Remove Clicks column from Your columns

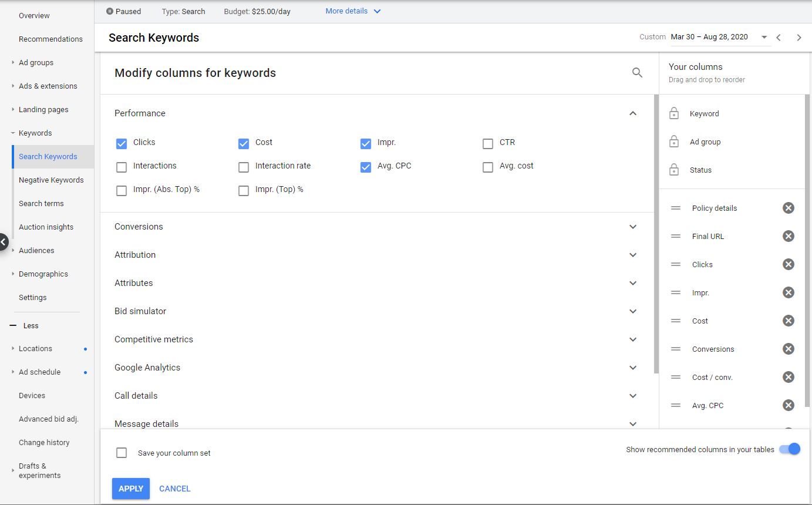(x=789, y=264)
